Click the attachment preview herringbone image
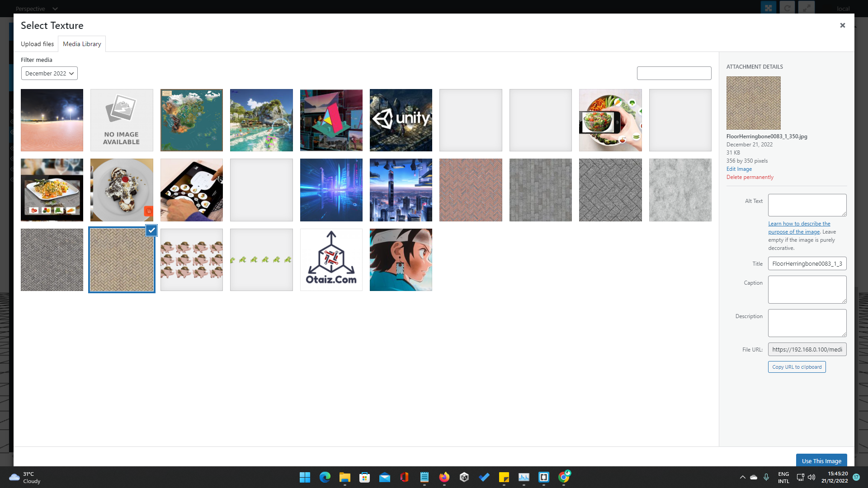Viewport: 868px width, 488px height. click(x=754, y=103)
